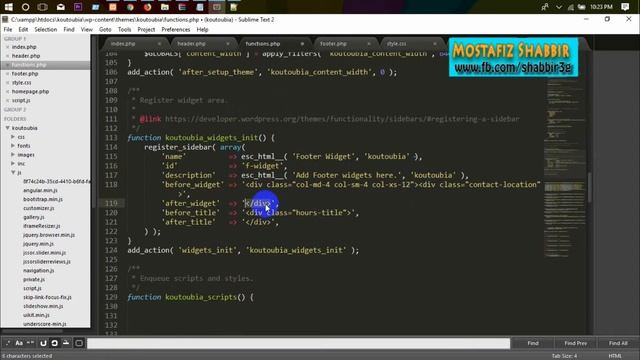Switch to the index.php editor tab

[123, 44]
